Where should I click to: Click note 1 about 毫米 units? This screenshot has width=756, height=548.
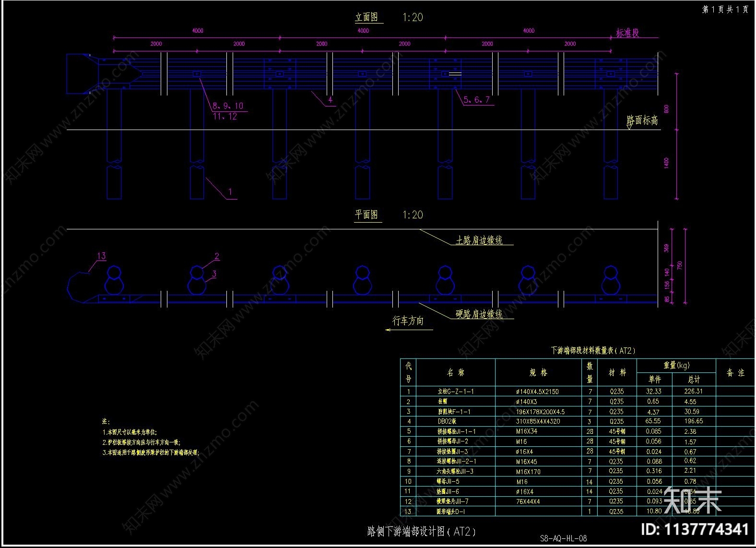pyautogui.click(x=130, y=432)
